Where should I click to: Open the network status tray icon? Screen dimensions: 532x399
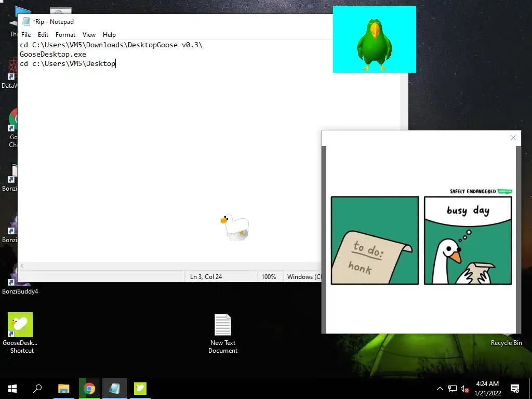click(453, 389)
